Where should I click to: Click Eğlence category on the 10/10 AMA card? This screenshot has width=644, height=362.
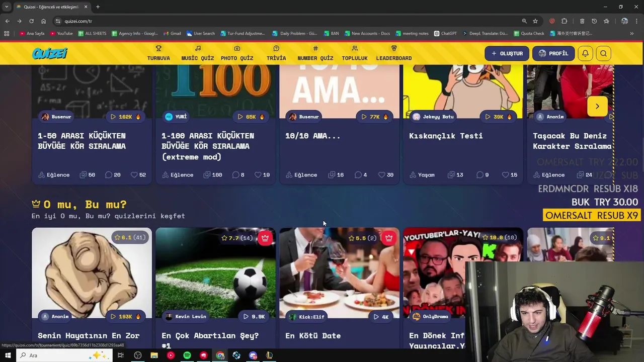tap(301, 175)
